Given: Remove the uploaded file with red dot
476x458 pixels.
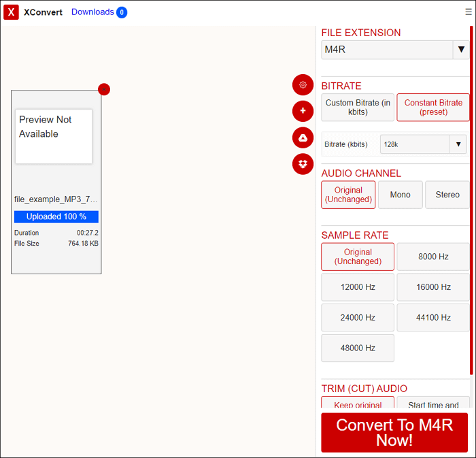Looking at the screenshot, I should pyautogui.click(x=104, y=89).
